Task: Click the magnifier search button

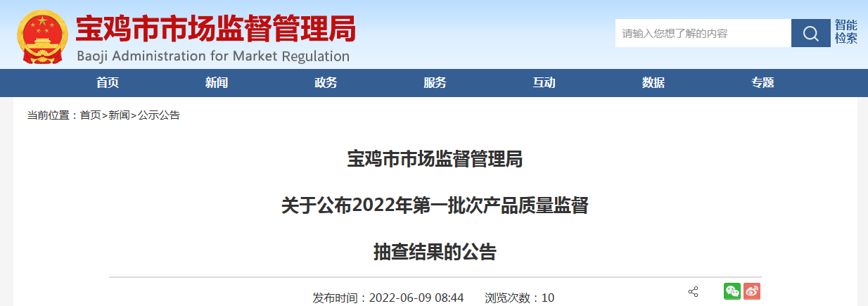Action: (810, 33)
